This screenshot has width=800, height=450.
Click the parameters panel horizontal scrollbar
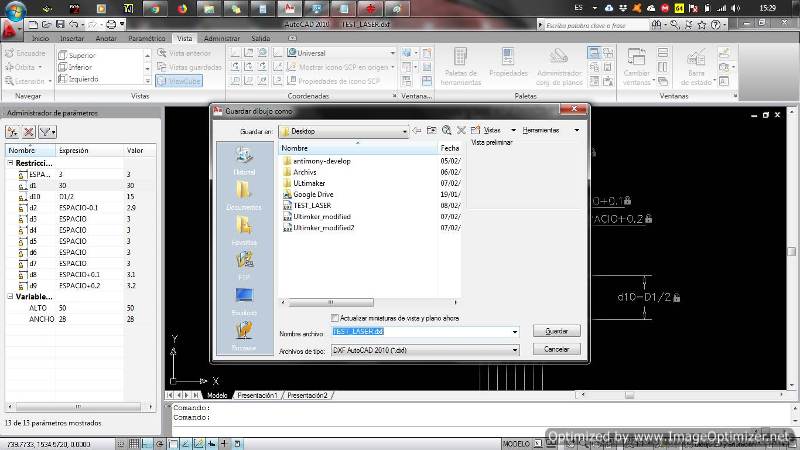pos(80,407)
